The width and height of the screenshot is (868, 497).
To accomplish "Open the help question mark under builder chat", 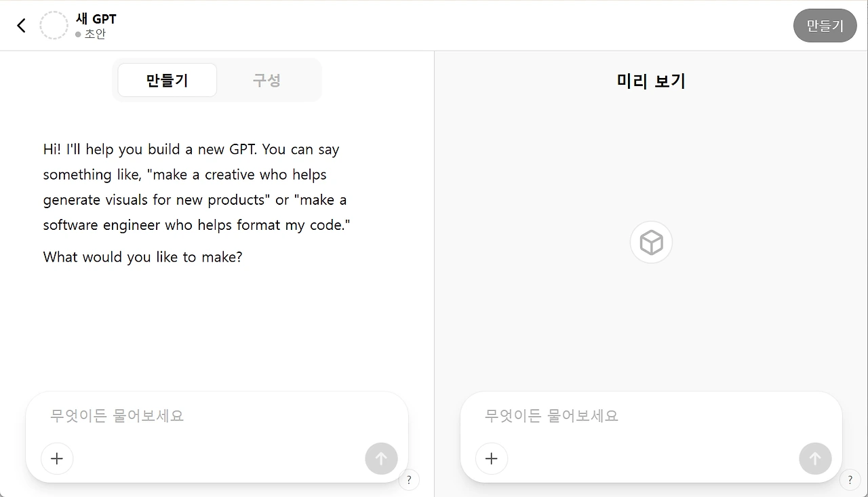I will coord(409,480).
